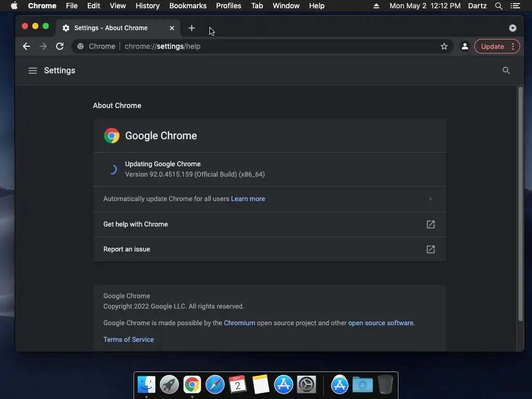The image size is (532, 399).
Task: Open the Apple menu
Action: click(14, 6)
